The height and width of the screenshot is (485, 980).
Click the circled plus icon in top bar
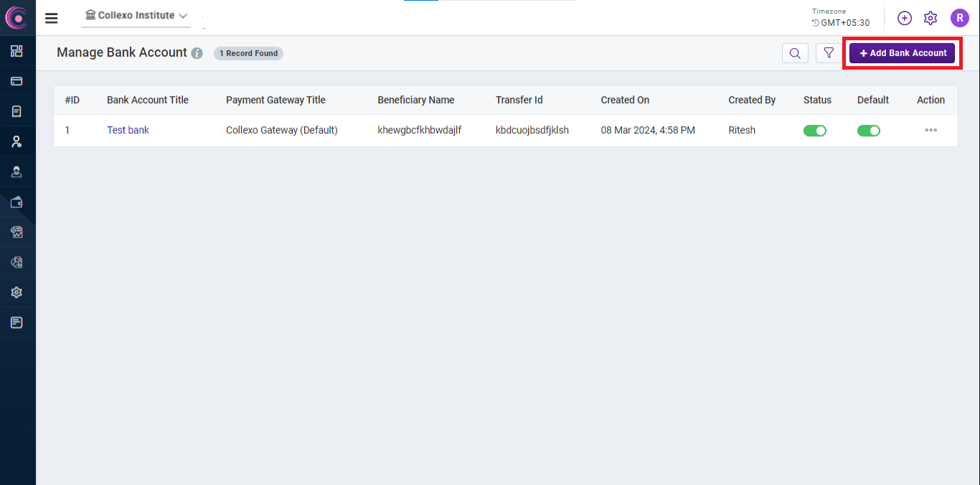(x=905, y=18)
